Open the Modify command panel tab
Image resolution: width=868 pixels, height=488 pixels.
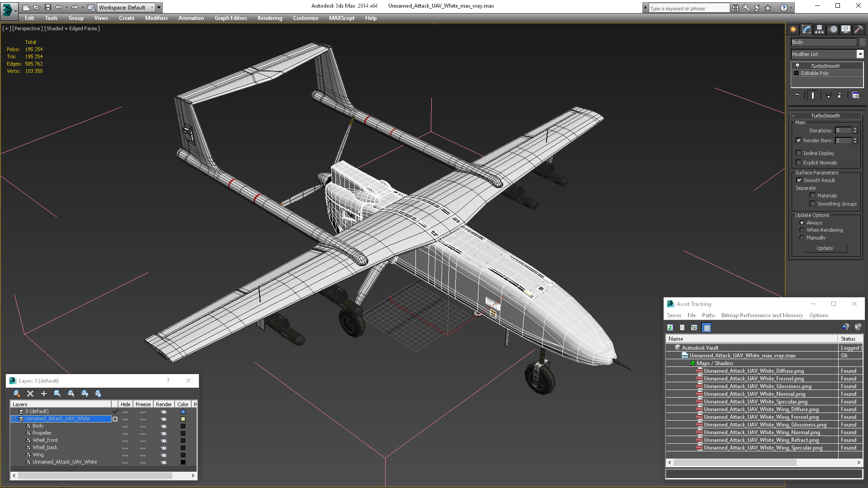click(807, 29)
